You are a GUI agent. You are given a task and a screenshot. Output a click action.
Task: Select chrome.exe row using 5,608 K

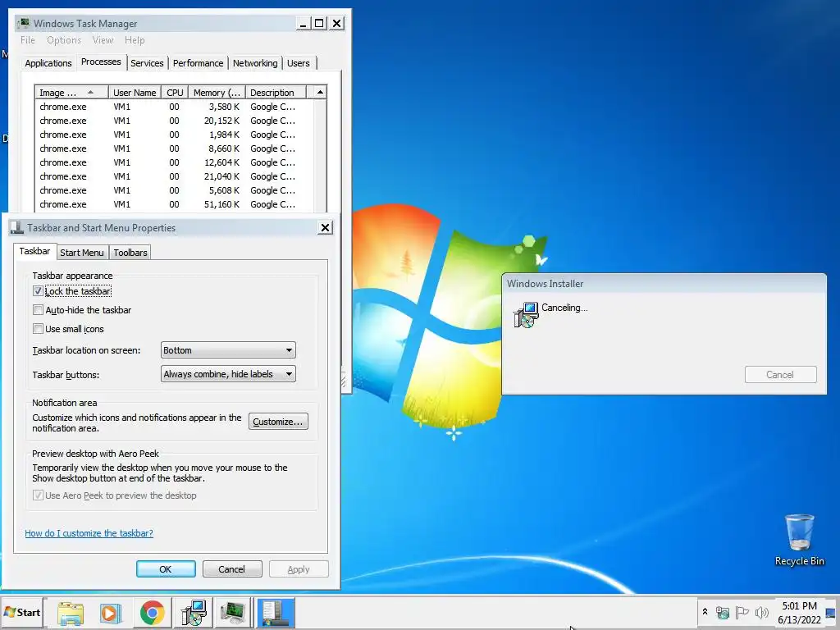click(x=174, y=190)
